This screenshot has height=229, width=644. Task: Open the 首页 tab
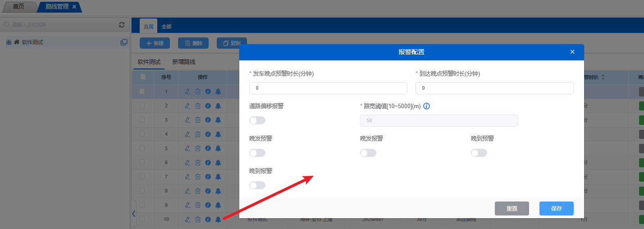pos(18,7)
